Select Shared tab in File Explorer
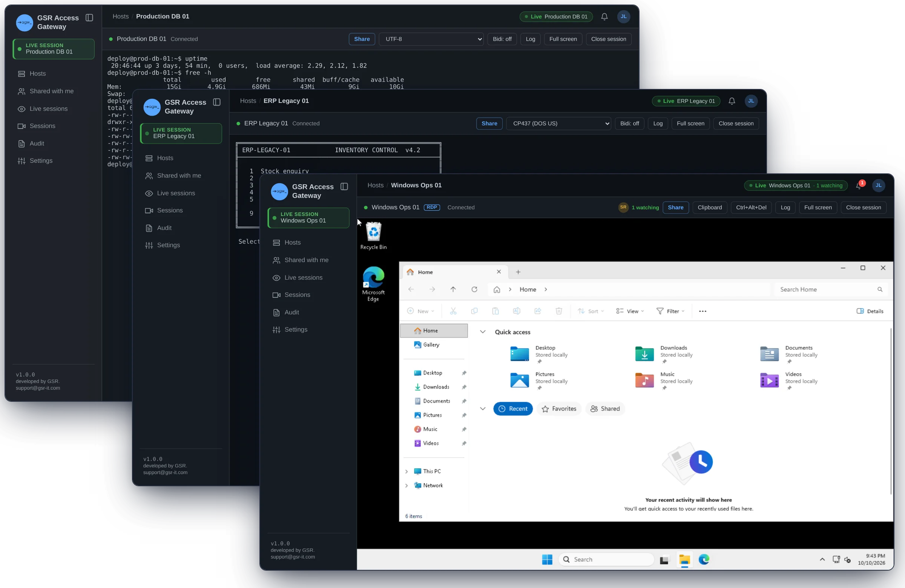Viewport: 905px width, 588px height. click(604, 409)
